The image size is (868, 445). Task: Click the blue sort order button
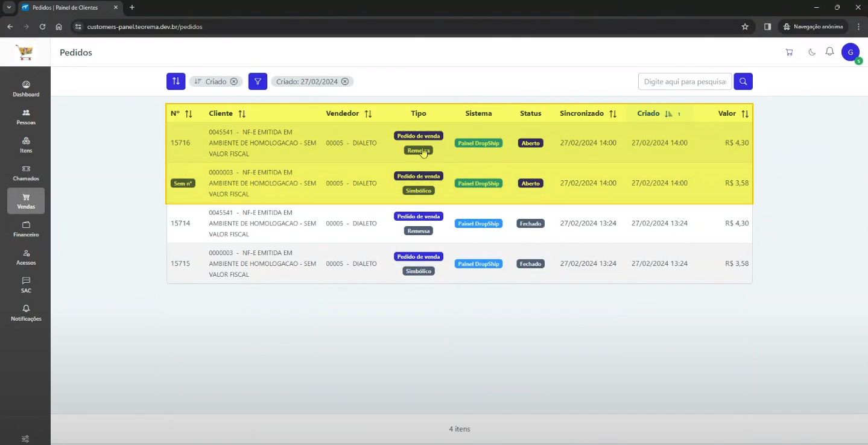click(176, 81)
